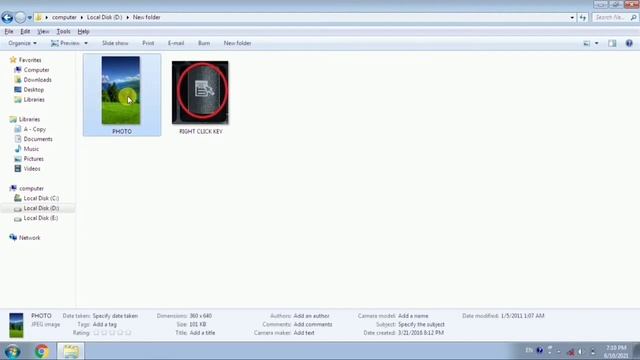Screen dimensions: 640x360
Task: Click 'Add a name' camera model field
Action: 413,316
